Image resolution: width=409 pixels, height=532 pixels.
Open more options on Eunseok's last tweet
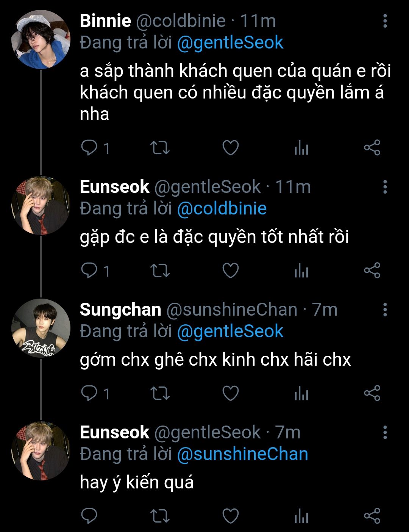(x=385, y=432)
